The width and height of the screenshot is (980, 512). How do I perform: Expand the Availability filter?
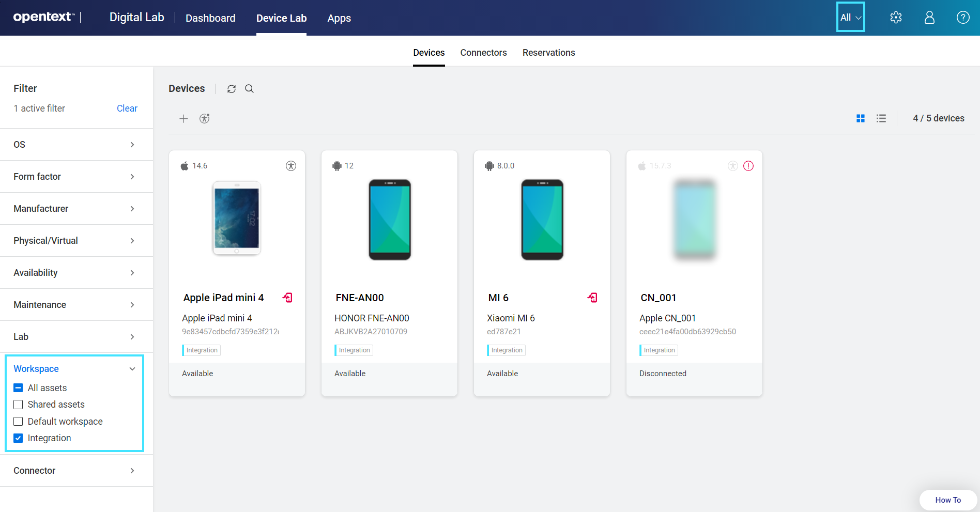76,273
